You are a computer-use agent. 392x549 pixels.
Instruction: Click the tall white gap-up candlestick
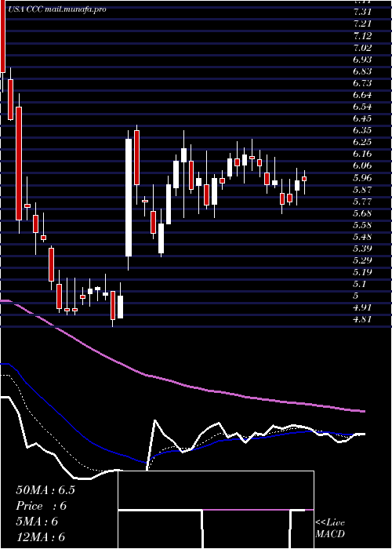point(129,198)
